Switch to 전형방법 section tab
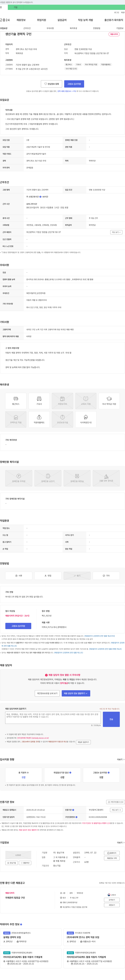 pyautogui.click(x=97, y=28)
